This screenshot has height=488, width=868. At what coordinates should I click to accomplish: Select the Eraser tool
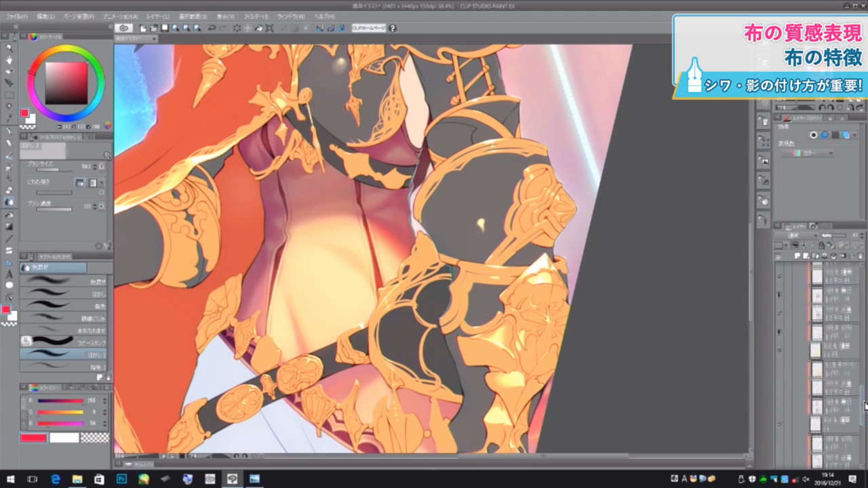click(x=9, y=190)
